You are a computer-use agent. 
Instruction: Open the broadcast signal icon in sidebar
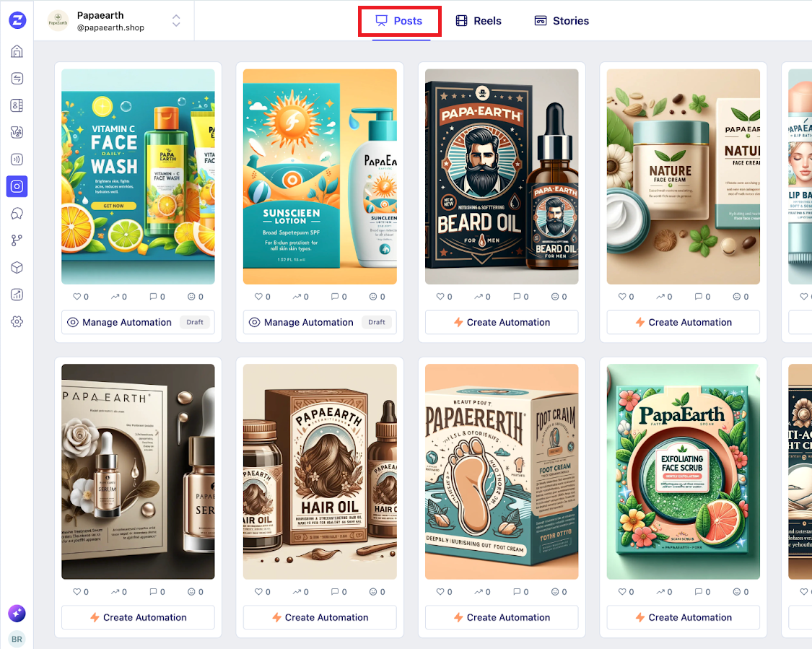tap(17, 159)
